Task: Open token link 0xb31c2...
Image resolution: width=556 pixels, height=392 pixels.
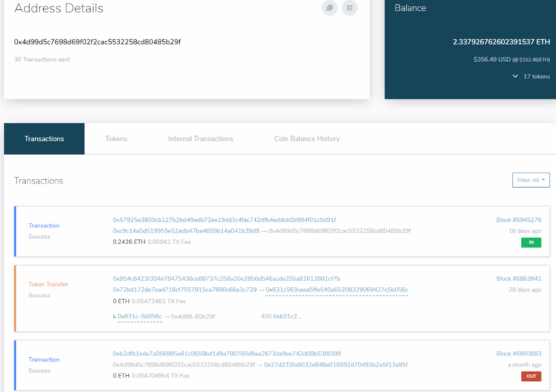Action: click(x=287, y=316)
